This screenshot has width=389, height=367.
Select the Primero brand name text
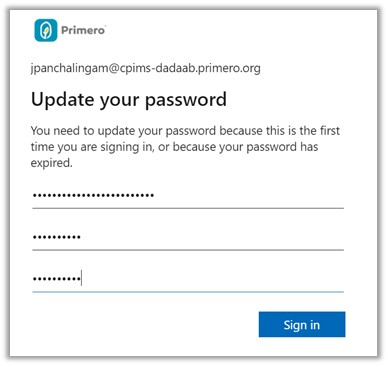click(x=83, y=30)
